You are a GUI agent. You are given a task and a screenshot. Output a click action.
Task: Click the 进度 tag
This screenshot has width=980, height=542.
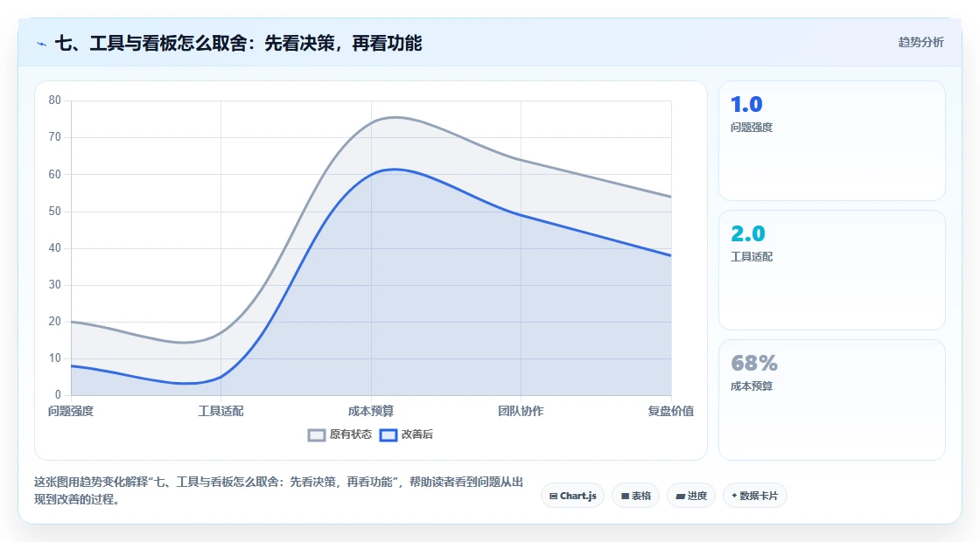pos(691,496)
